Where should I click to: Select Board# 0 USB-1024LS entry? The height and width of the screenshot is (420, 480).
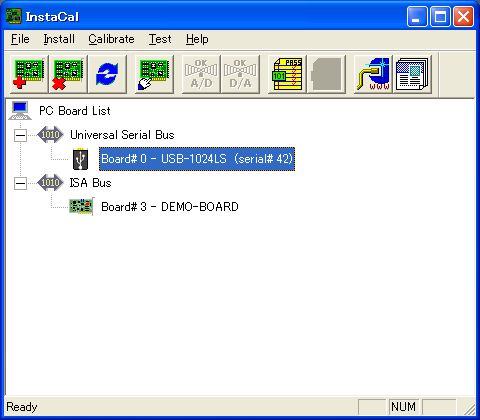(197, 159)
